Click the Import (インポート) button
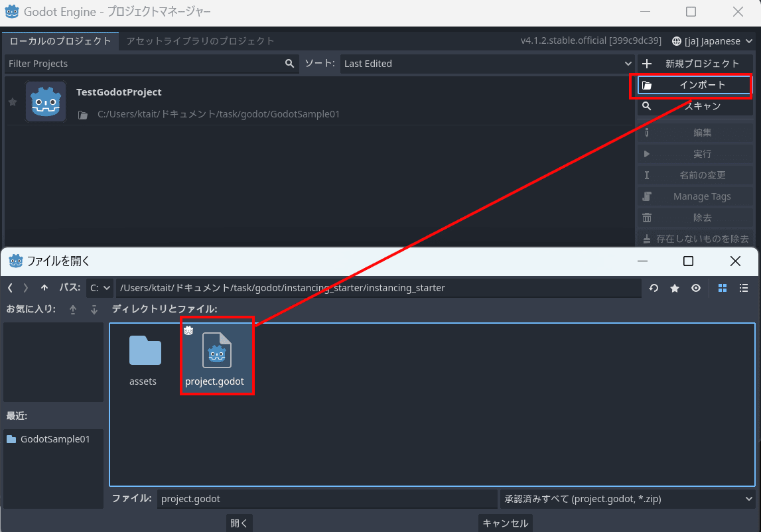 tap(694, 86)
